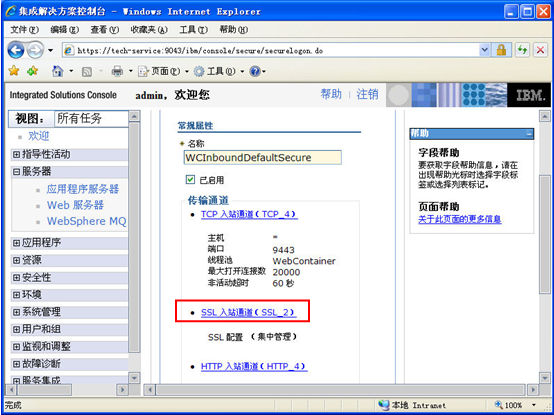Click the browser Back arrow button
554x415 pixels.
(x=16, y=50)
